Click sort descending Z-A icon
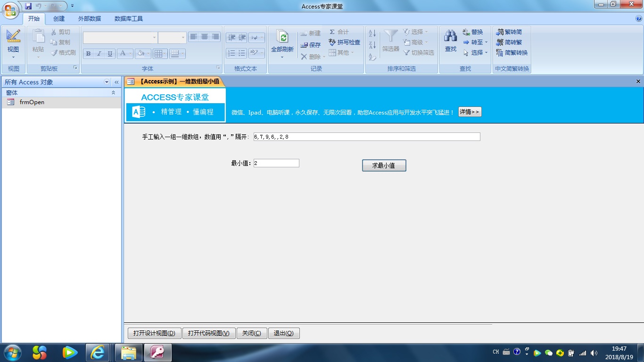Viewport: 644px width, 362px height. point(372,45)
